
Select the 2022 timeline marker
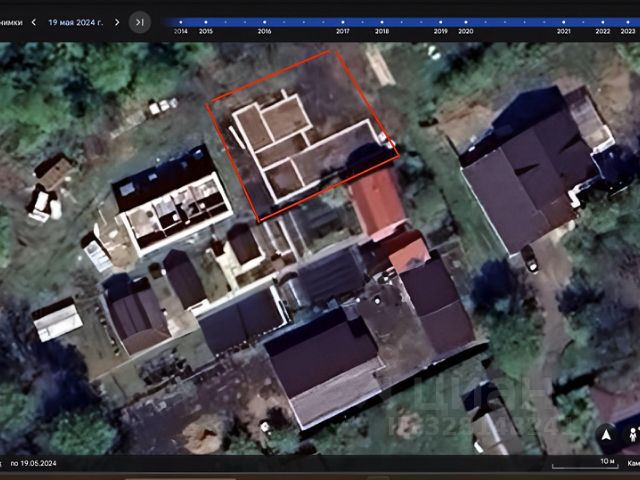[603, 22]
